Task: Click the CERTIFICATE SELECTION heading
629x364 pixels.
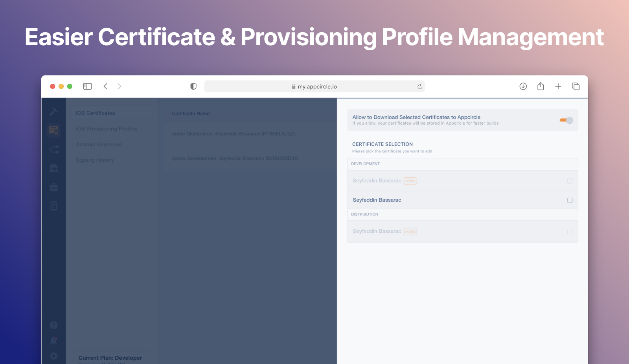Action: point(383,144)
